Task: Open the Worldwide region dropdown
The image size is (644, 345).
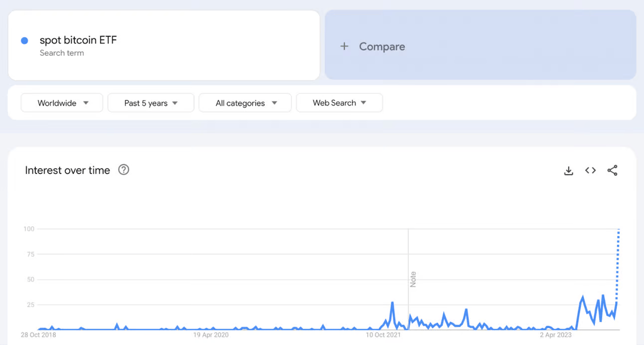Action: pyautogui.click(x=62, y=103)
